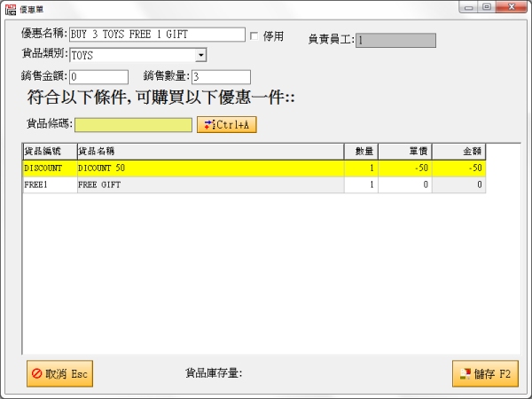The height and width of the screenshot is (399, 532).
Task: Click the 負責員工 field
Action: tap(395, 41)
